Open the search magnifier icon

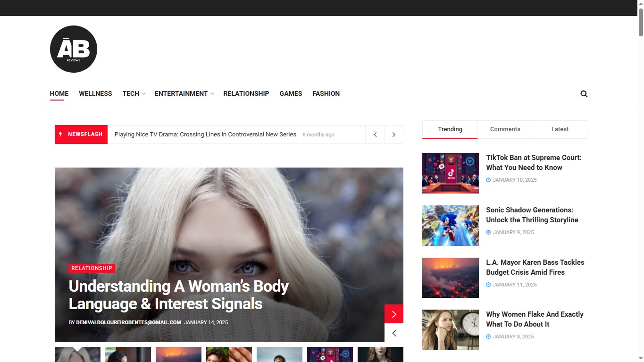tap(584, 94)
